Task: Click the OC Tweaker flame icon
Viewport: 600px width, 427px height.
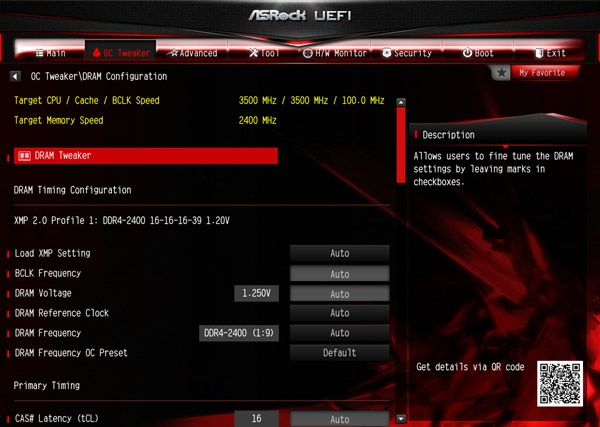Action: (x=96, y=52)
